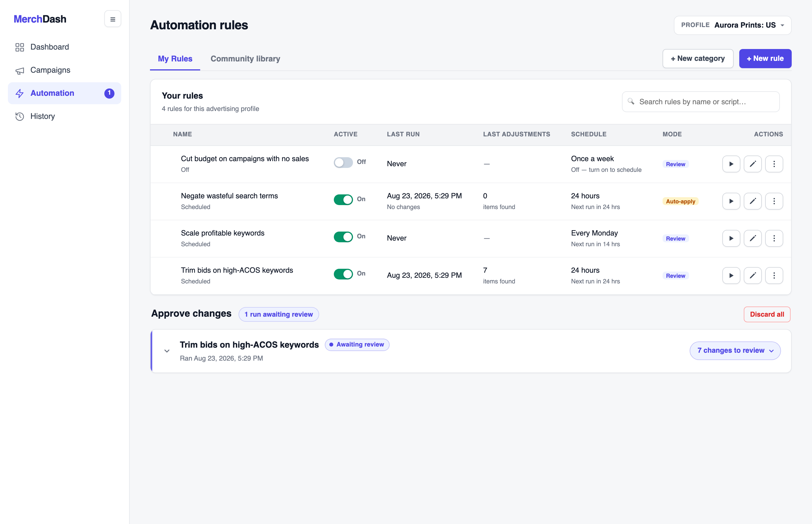Click the LAST ADJUSTMENTS column header
812x524 pixels.
[517, 134]
